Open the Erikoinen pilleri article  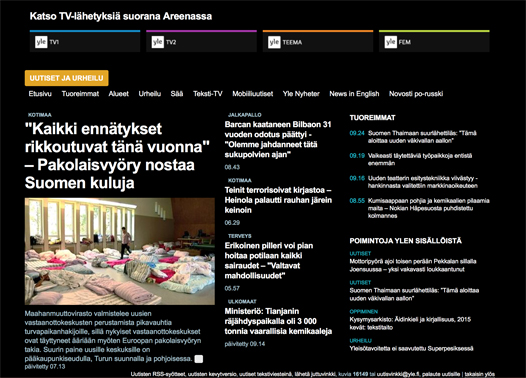point(269,261)
